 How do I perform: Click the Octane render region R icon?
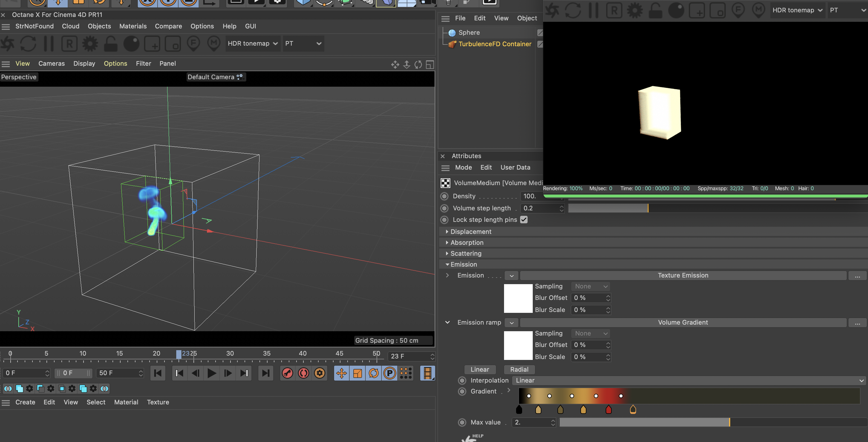click(69, 44)
